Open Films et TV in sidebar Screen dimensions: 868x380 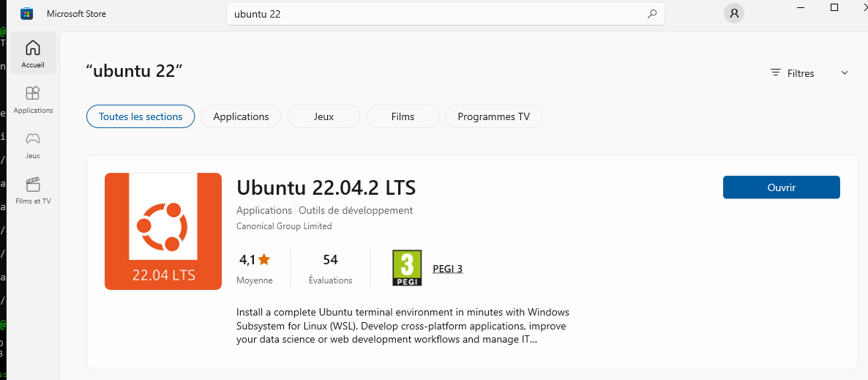click(33, 190)
